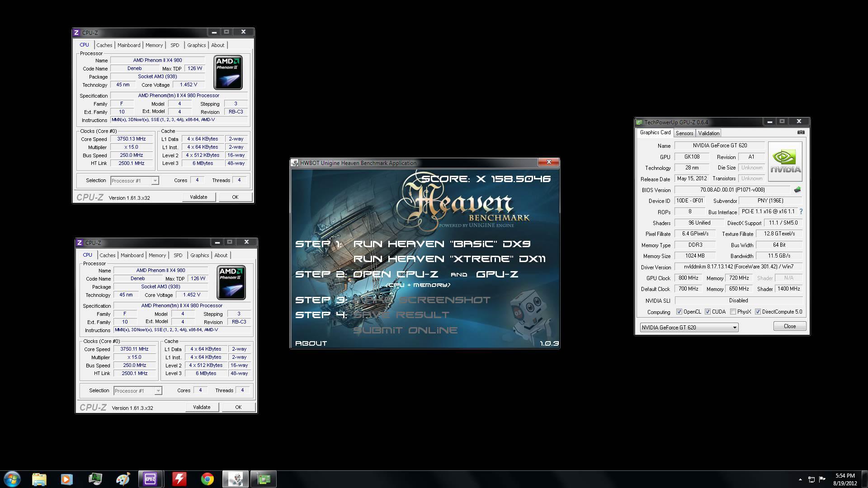Open the Windows Start menu

coord(12,479)
